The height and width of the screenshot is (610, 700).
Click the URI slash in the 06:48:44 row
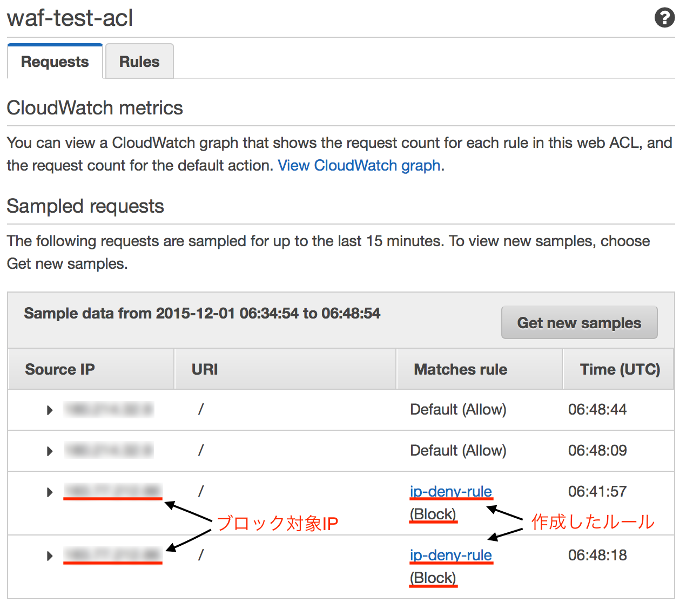[200, 410]
